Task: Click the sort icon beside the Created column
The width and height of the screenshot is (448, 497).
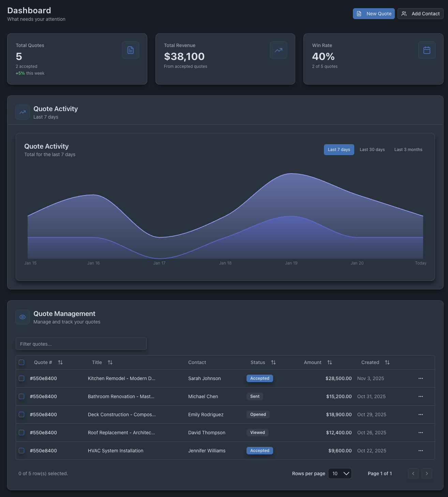Action: tap(387, 362)
